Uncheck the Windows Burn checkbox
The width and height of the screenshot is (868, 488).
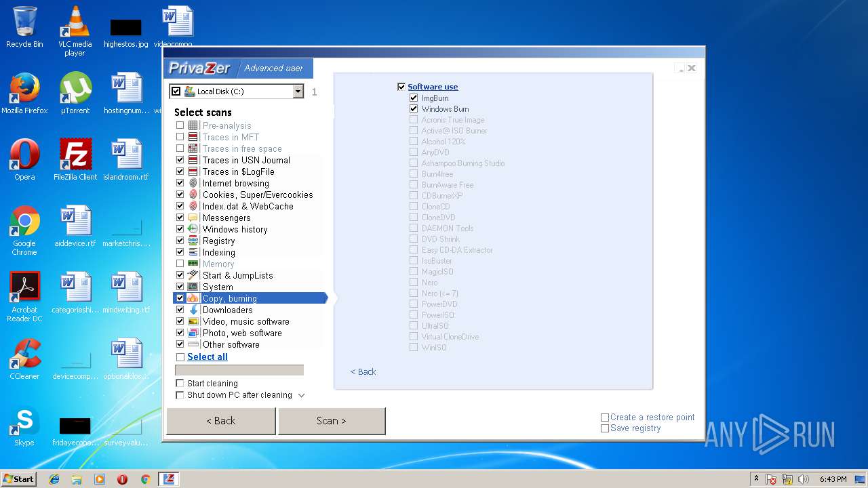coord(414,108)
